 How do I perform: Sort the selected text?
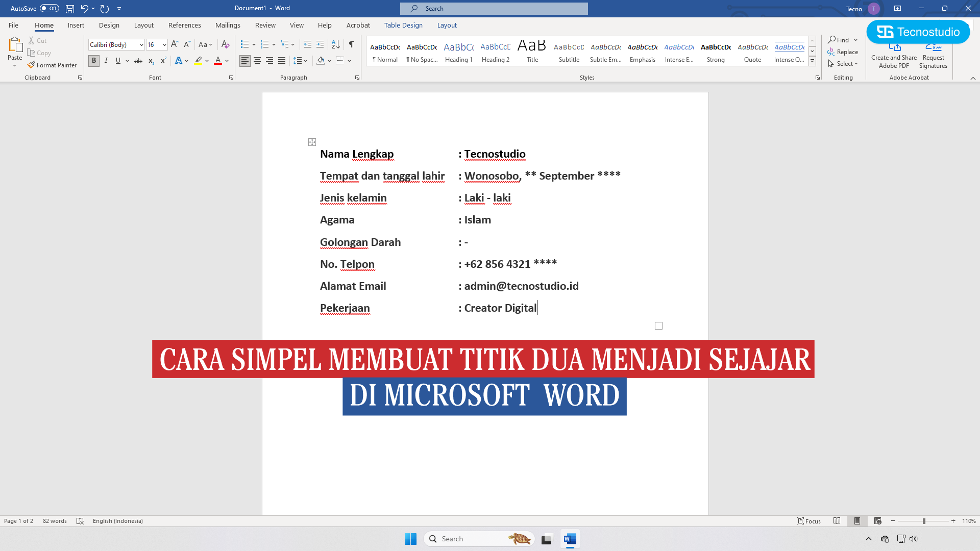tap(336, 44)
